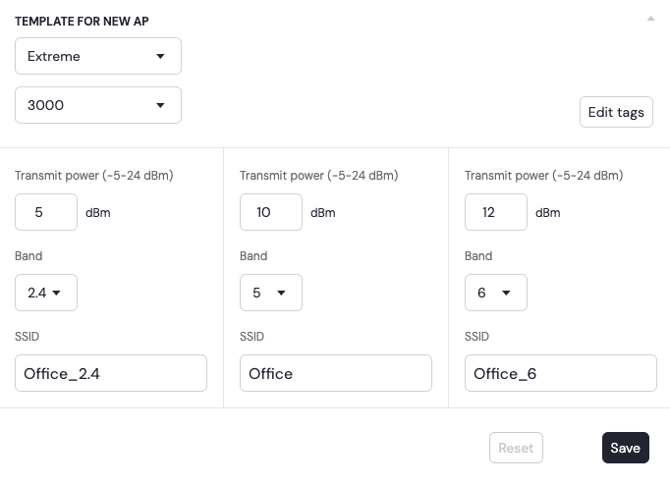The image size is (670, 485).
Task: Click the caret beside band 2.4
Action: [x=57, y=293]
